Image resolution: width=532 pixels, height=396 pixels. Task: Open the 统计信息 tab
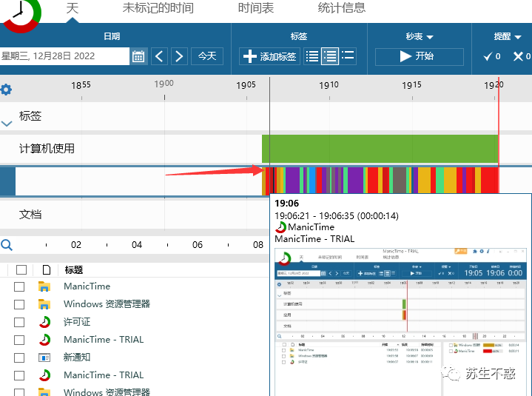pos(342,8)
